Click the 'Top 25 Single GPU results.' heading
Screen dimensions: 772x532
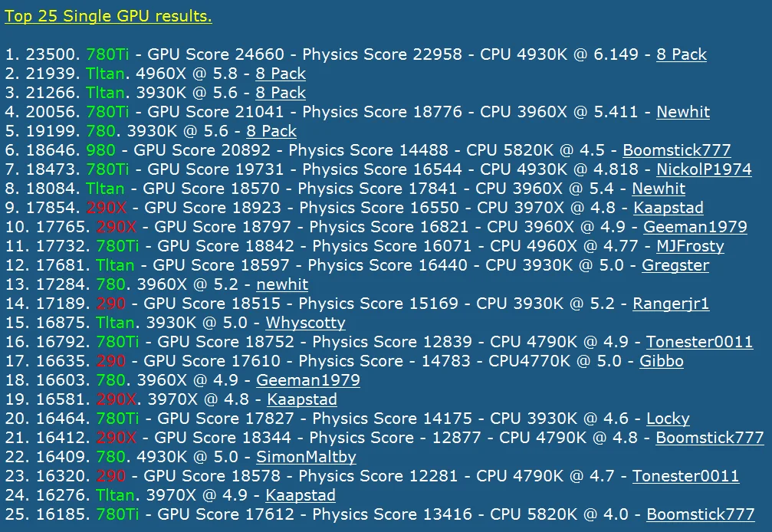[108, 16]
